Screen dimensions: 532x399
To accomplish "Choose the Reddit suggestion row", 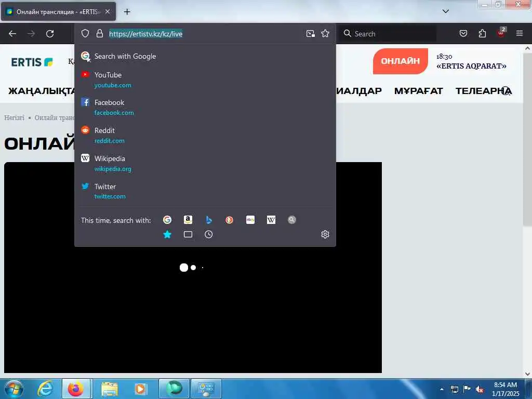I will pos(205,136).
